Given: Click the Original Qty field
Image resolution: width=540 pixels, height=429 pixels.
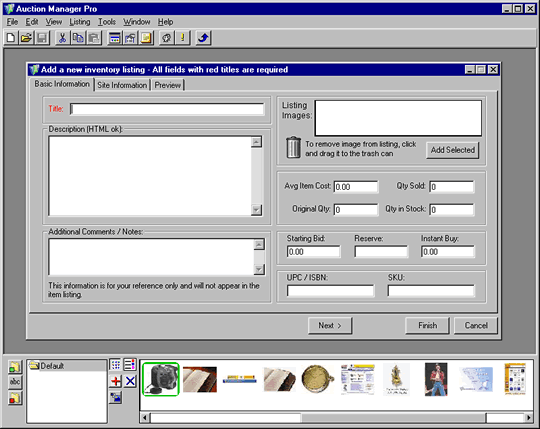Looking at the screenshot, I should click(356, 210).
